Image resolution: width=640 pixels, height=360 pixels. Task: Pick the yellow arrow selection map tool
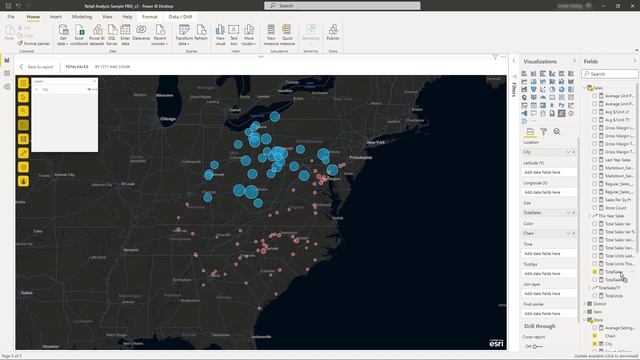pyautogui.click(x=23, y=97)
